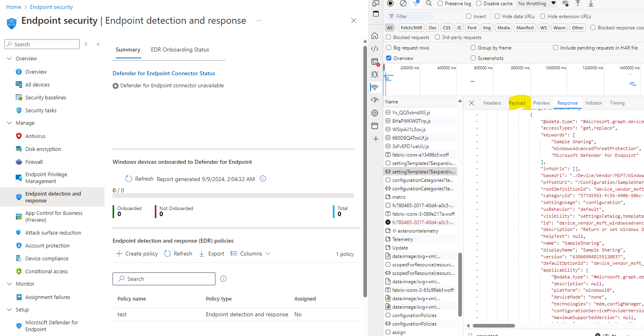Image resolution: width=644 pixels, height=336 pixels.
Task: Click Defender for Endpoint Connector Status link
Action: [x=164, y=73]
